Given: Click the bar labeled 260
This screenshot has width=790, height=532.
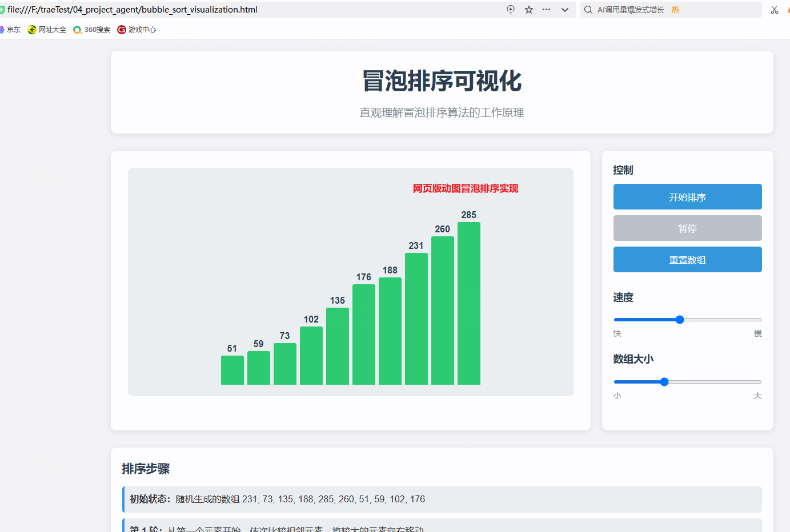Looking at the screenshot, I should click(443, 311).
